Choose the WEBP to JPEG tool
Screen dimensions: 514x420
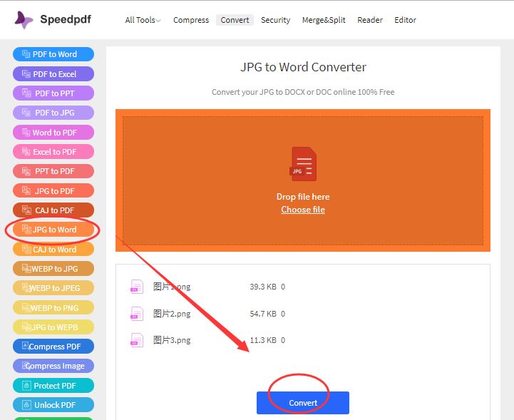click(x=53, y=288)
